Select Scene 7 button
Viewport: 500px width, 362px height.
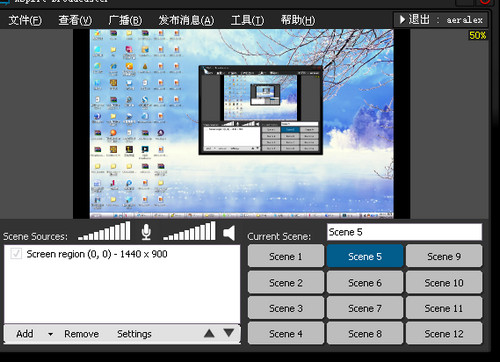click(x=365, y=308)
